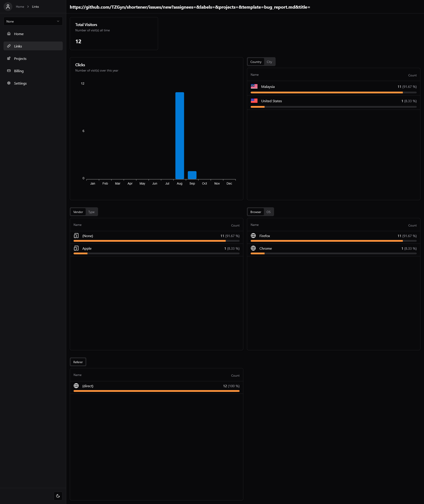Click the Settings sidebar icon
Screen dimensions: 424x504
9,83
